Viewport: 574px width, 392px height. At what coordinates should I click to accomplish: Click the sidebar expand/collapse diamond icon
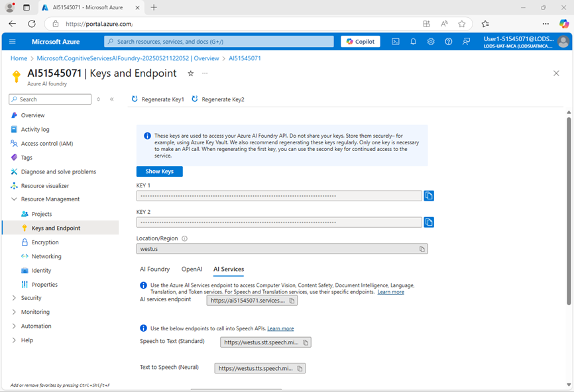[99, 99]
